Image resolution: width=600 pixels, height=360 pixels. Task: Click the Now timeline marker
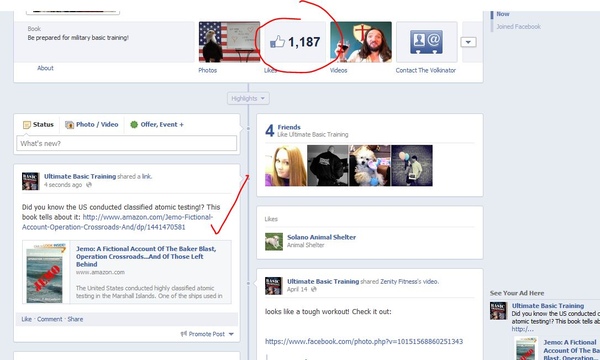point(503,14)
